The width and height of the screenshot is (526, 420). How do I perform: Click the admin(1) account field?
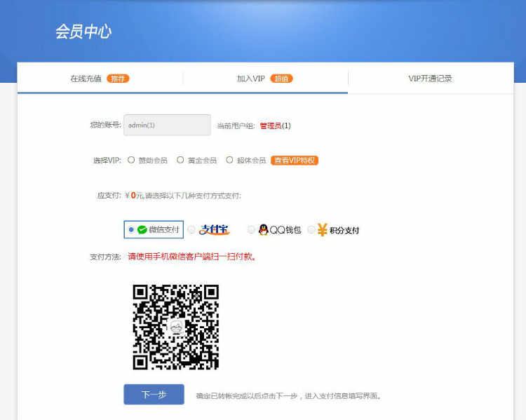tap(167, 125)
